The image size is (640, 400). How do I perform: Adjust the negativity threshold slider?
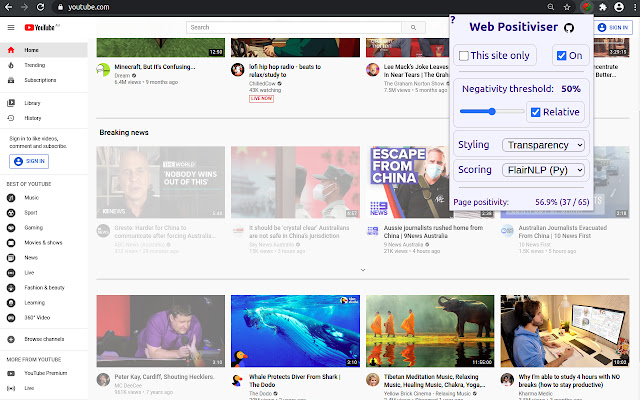click(492, 111)
